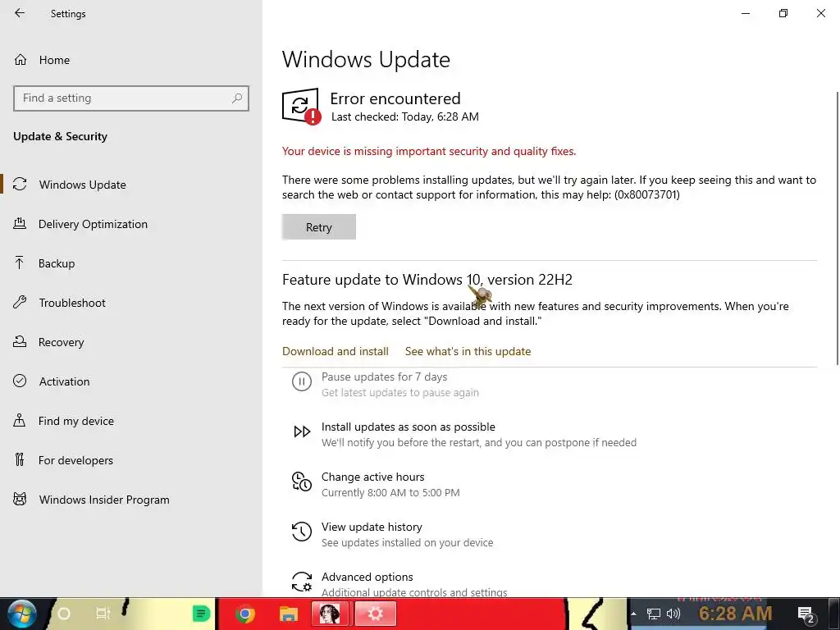Click the Recovery icon in sidebar
Viewport: 840px width, 630px height.
pos(20,341)
